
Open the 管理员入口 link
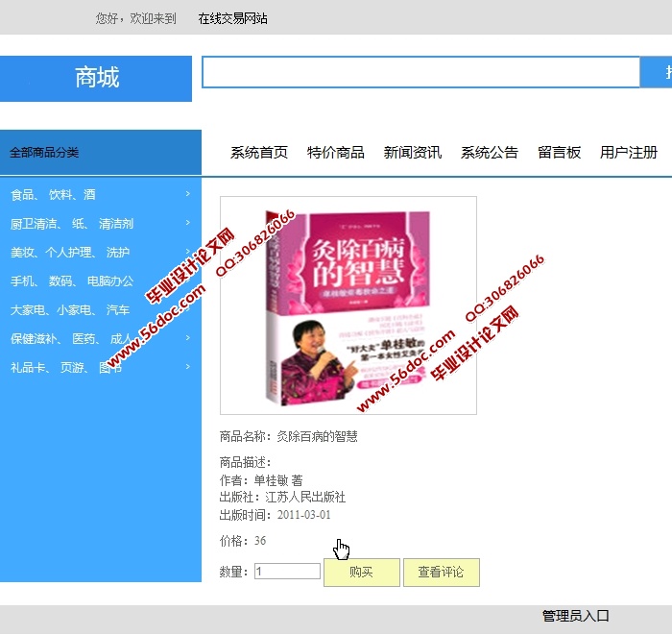point(576,617)
